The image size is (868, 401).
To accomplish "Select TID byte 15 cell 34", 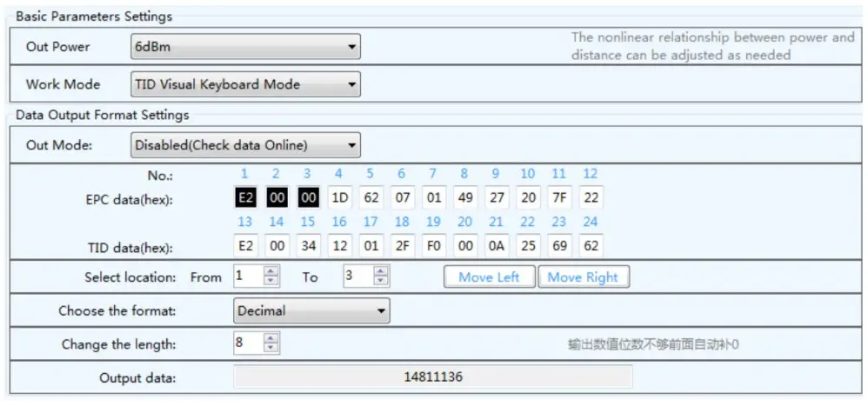I will [309, 245].
